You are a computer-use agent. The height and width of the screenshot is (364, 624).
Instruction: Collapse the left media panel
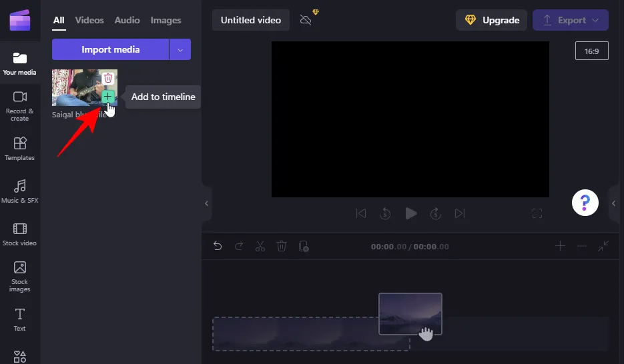click(206, 203)
